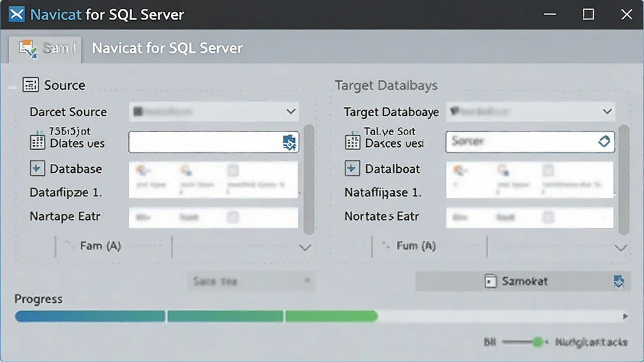Click first orange icon in source Database list
Viewport: 644px width, 362px height.
pos(142,170)
